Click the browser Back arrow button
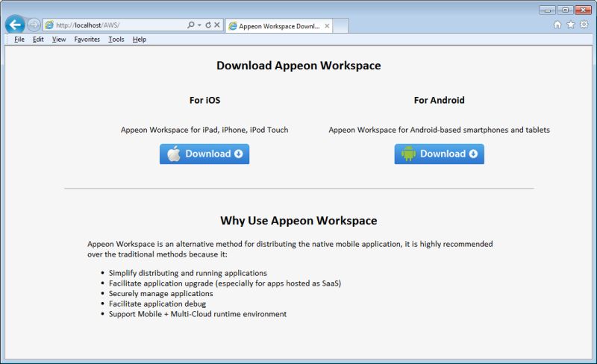The height and width of the screenshot is (364, 597). (15, 25)
